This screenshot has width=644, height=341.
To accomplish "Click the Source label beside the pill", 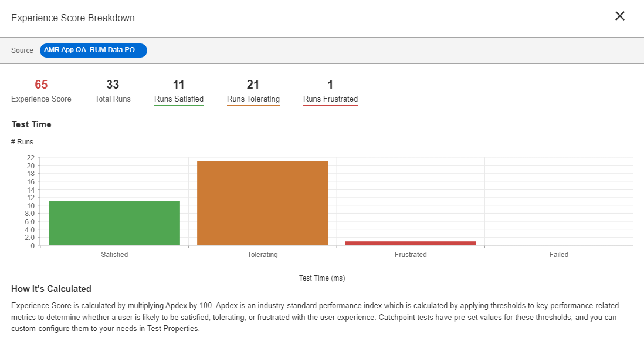I will coord(22,50).
